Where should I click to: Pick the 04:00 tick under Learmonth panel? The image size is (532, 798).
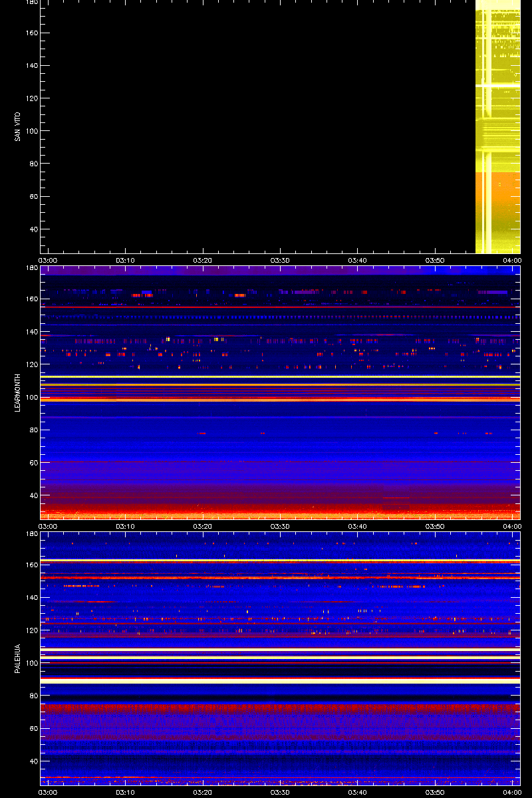(x=511, y=526)
